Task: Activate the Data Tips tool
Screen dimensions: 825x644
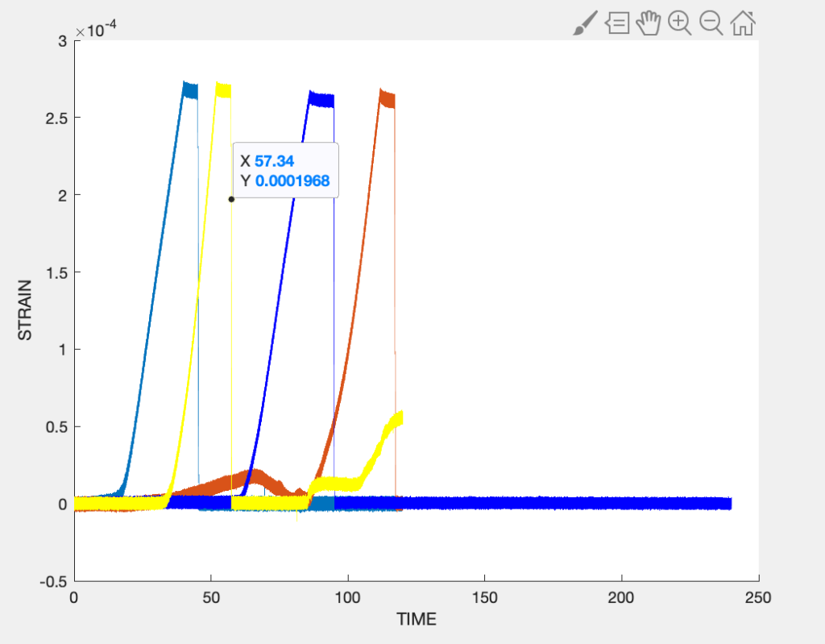Action: tap(616, 23)
